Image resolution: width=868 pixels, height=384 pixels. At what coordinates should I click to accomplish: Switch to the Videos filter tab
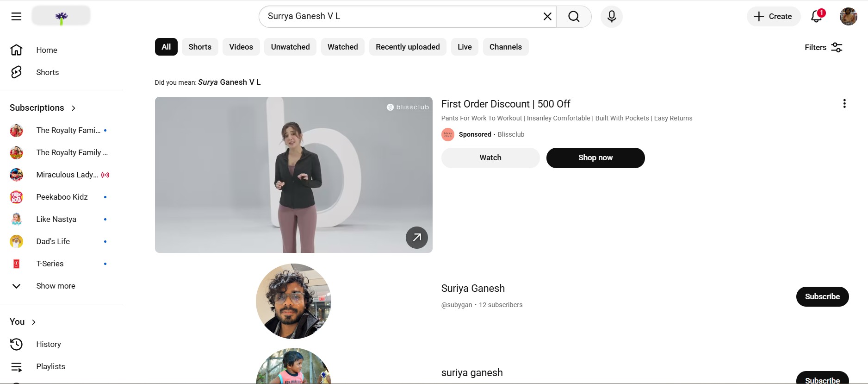pos(241,47)
